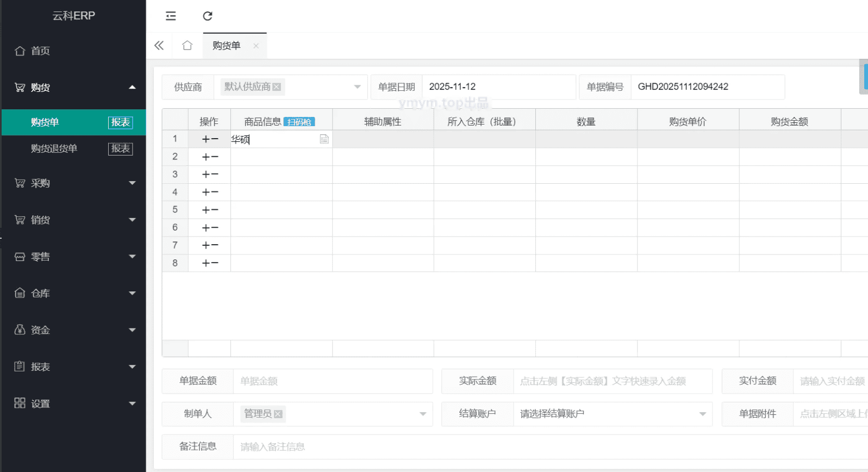Add a row using plus in row 5
This screenshot has width=868, height=472.
(x=206, y=210)
